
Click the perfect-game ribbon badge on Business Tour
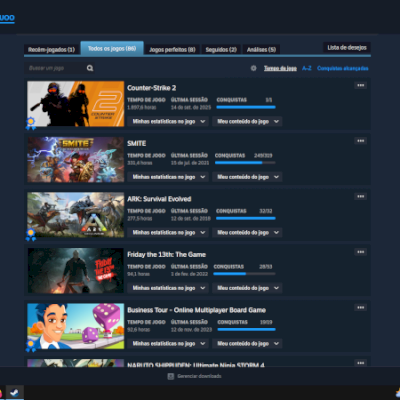(31, 345)
